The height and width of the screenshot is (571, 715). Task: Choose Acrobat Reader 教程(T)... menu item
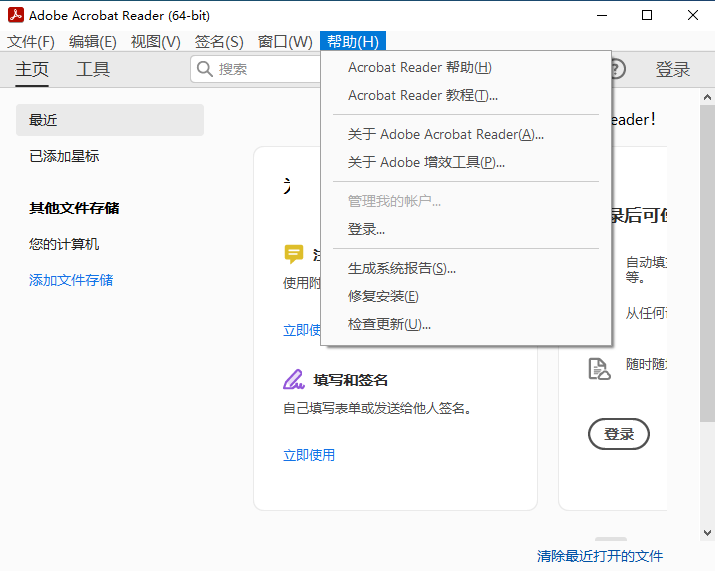[x=466, y=95]
